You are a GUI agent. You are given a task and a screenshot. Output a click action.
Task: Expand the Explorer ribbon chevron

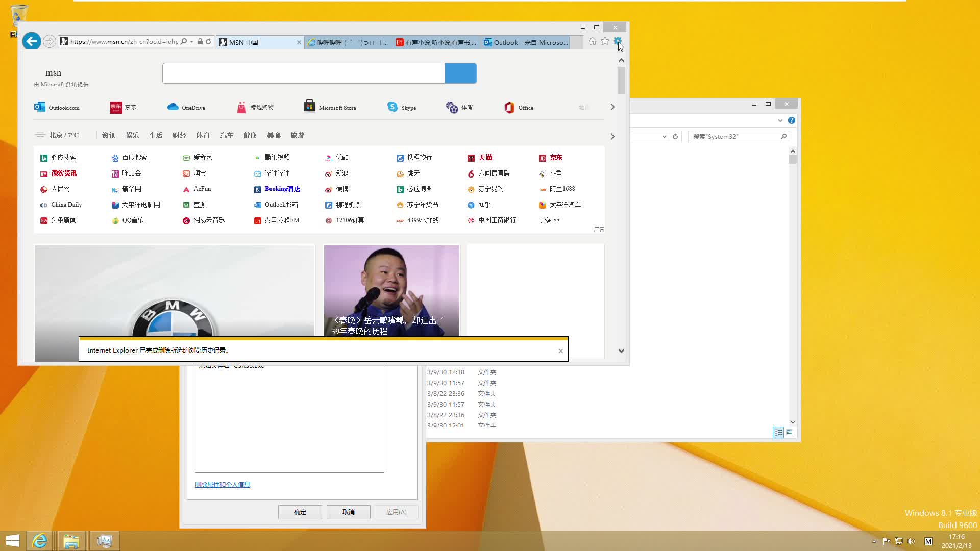pos(780,120)
